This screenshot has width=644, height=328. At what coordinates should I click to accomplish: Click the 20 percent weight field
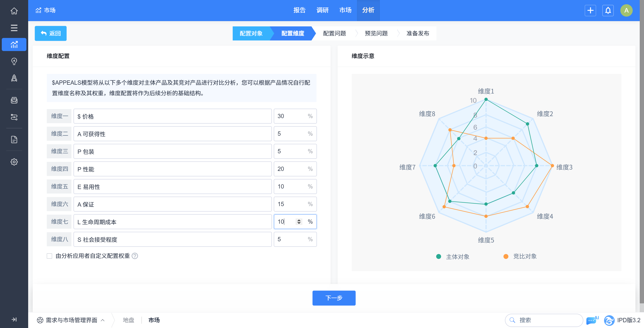pyautogui.click(x=295, y=169)
